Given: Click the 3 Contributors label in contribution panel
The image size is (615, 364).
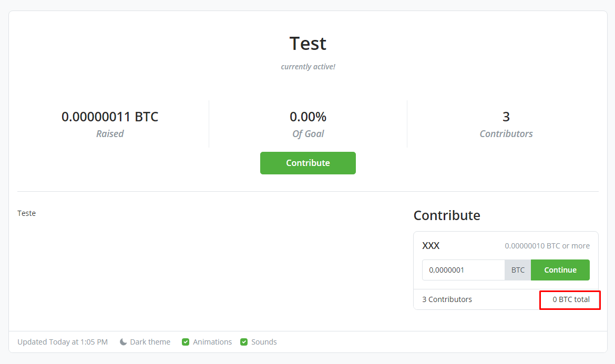Looking at the screenshot, I should pyautogui.click(x=447, y=299).
